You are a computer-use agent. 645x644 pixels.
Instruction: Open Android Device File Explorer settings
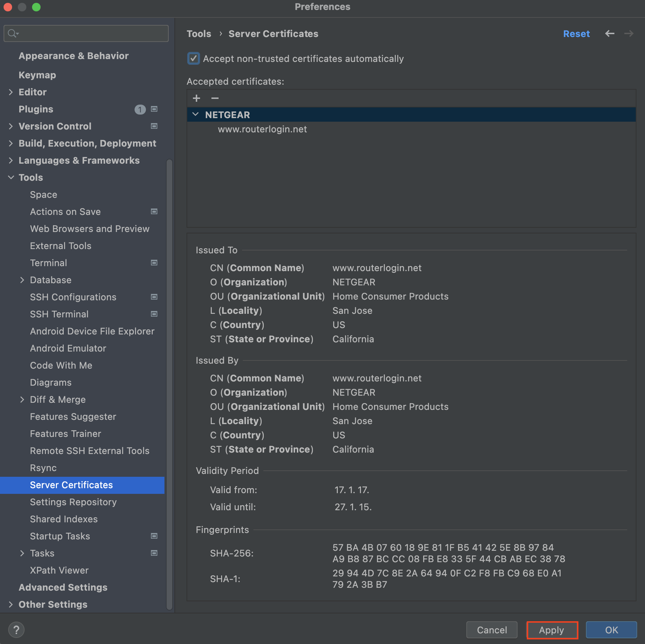[92, 331]
